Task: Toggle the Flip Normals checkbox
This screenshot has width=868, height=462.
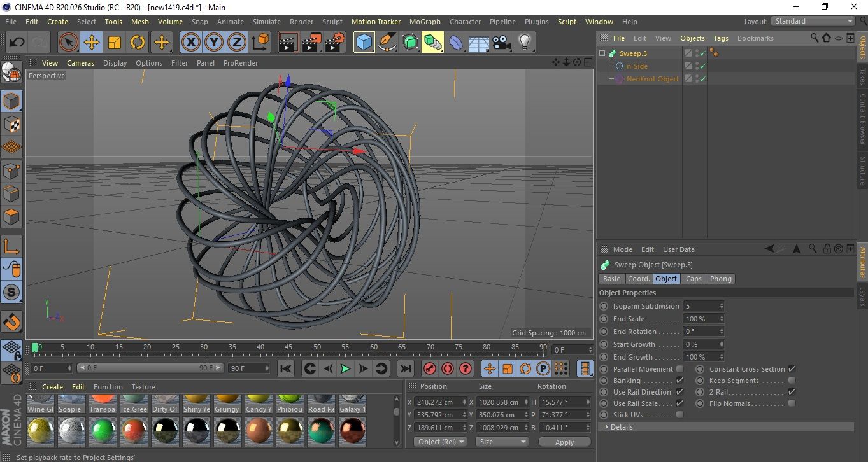Action: coord(792,403)
